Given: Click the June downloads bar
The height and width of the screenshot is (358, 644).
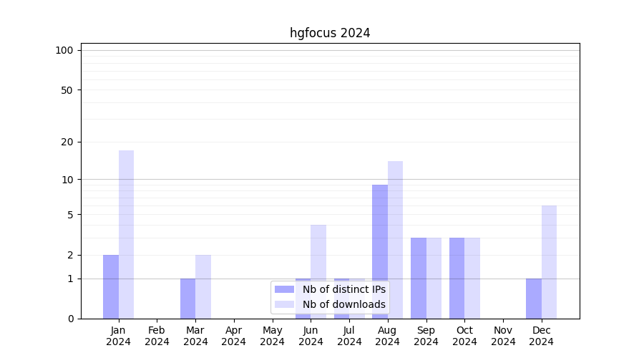Looking at the screenshot, I should click(x=318, y=252).
